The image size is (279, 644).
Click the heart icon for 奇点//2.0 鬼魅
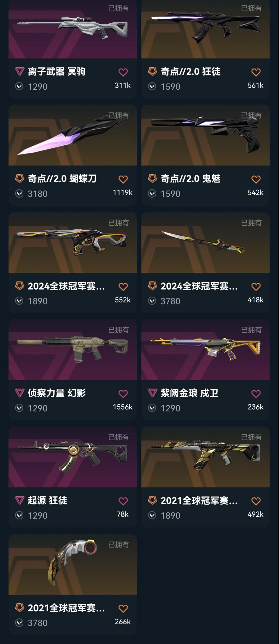coord(256,180)
